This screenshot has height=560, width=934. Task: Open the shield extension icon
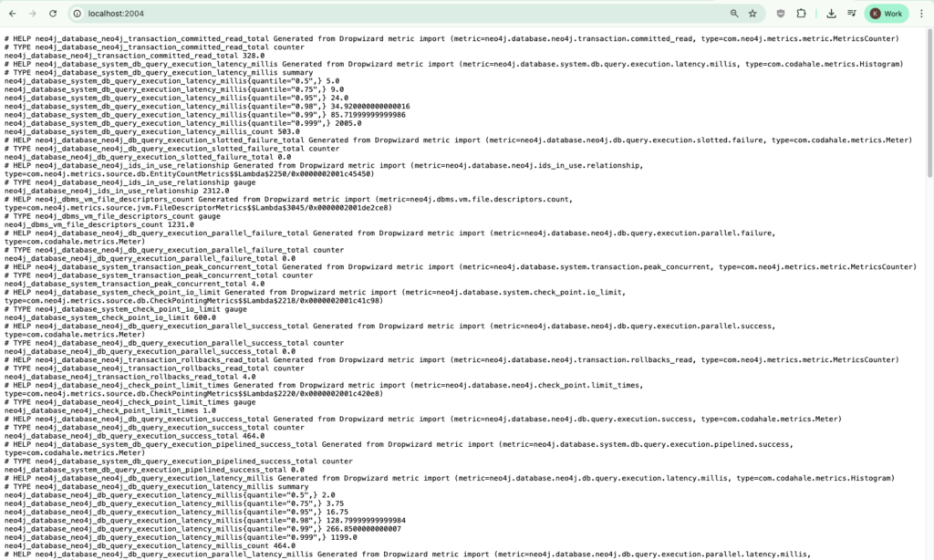781,14
